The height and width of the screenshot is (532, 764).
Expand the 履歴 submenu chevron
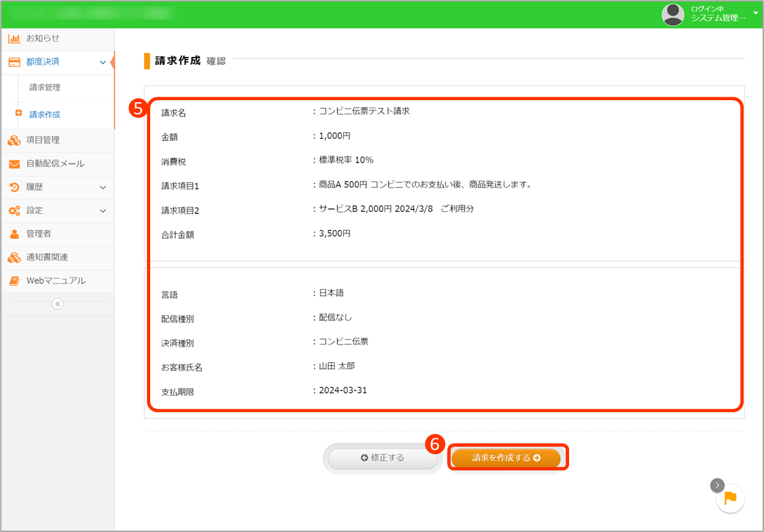coord(103,187)
